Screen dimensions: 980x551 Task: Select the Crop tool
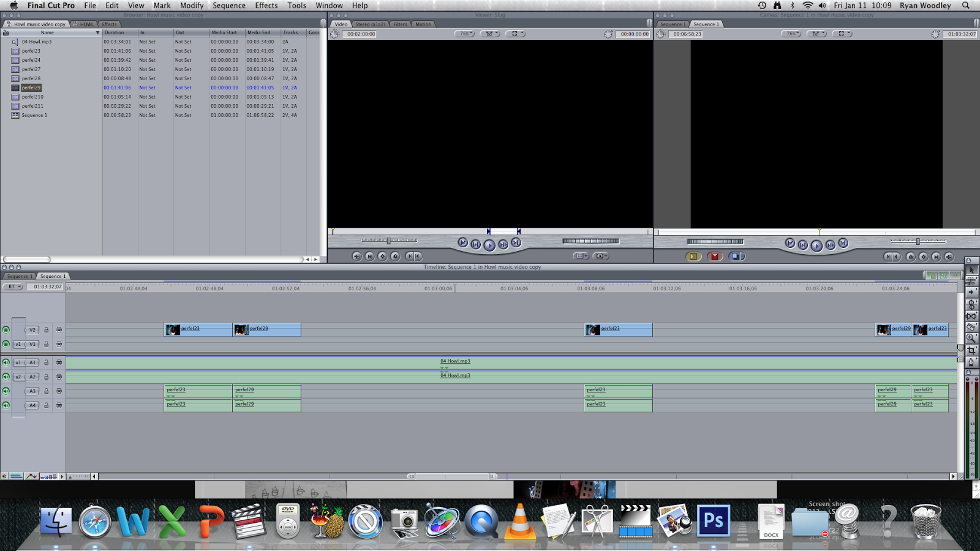971,348
